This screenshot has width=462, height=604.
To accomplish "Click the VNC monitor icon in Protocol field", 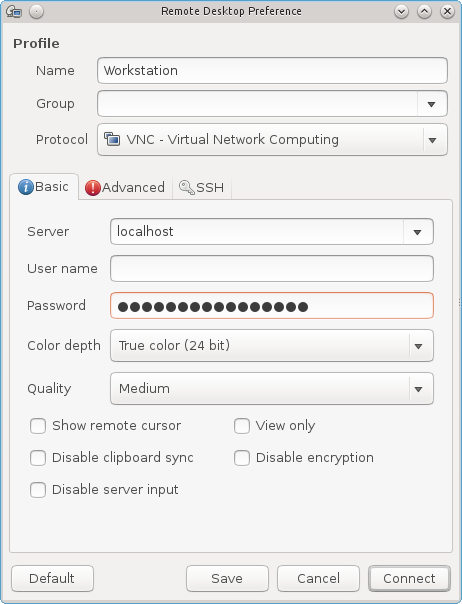I will (x=112, y=139).
